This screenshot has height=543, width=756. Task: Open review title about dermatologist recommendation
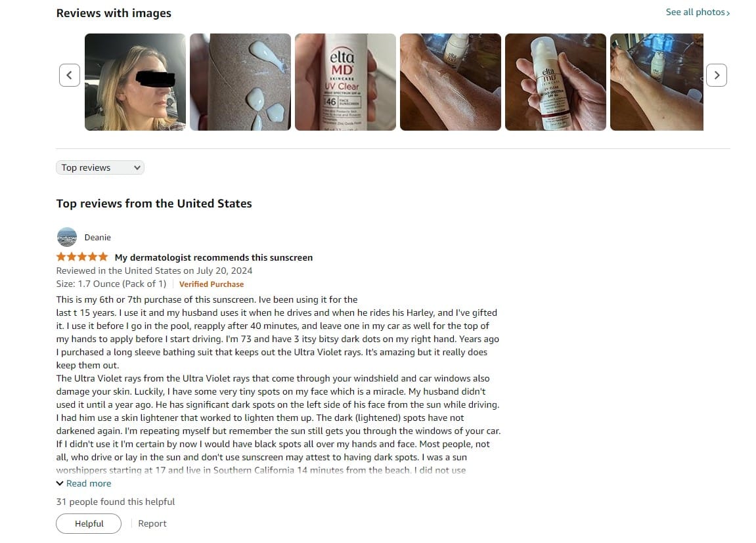[213, 257]
